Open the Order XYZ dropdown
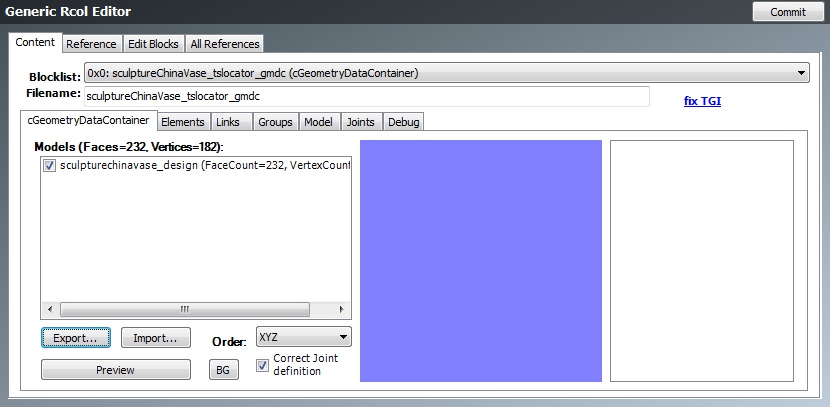This screenshot has width=830, height=407. [303, 337]
